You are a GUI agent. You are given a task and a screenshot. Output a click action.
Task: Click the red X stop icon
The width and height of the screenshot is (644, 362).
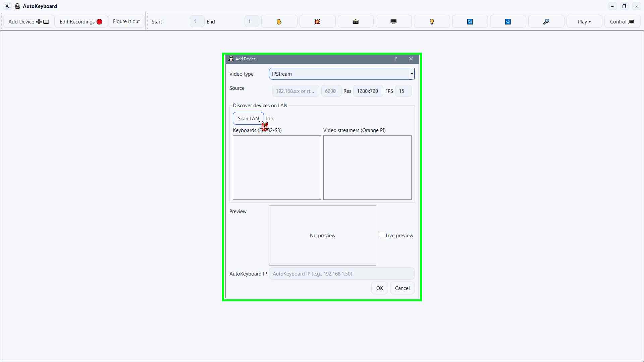click(317, 21)
